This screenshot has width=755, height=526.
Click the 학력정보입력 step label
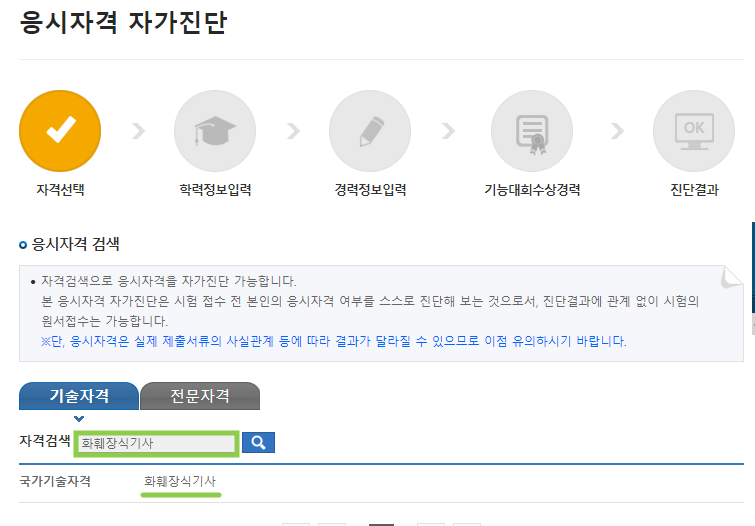coord(215,189)
